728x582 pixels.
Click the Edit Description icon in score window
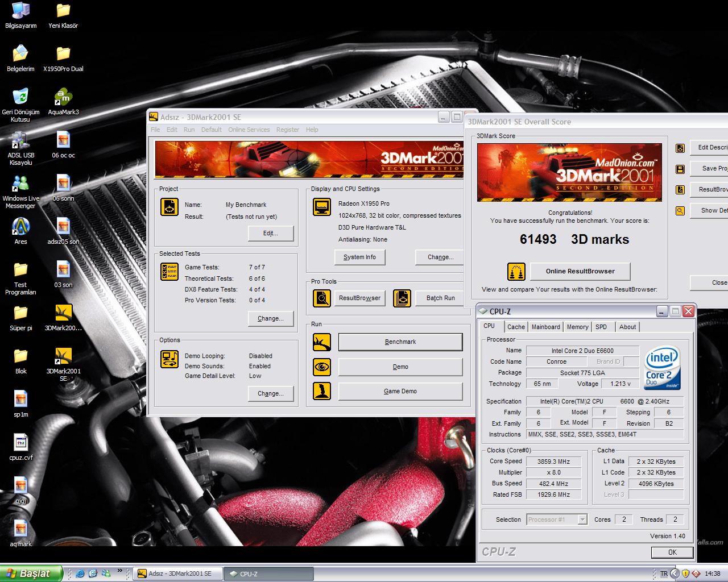pyautogui.click(x=680, y=148)
